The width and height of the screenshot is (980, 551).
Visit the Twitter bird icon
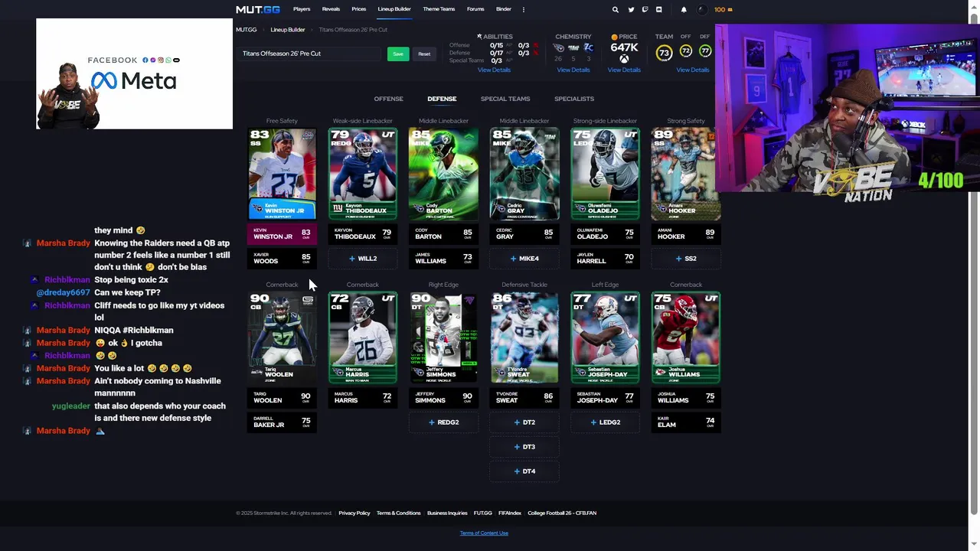[631, 9]
